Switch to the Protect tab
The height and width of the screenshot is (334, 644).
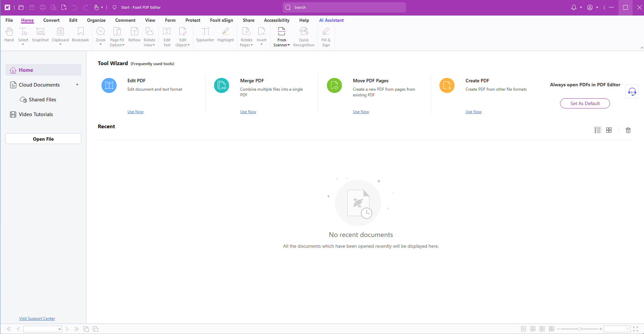(193, 20)
